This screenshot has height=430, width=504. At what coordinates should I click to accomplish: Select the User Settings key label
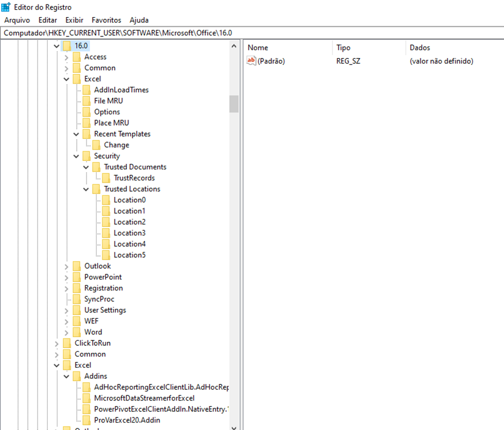click(105, 310)
